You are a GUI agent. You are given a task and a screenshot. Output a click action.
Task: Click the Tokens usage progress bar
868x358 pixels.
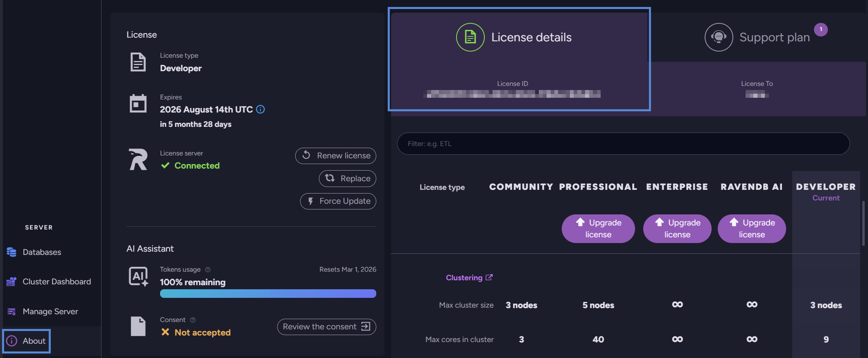point(268,293)
